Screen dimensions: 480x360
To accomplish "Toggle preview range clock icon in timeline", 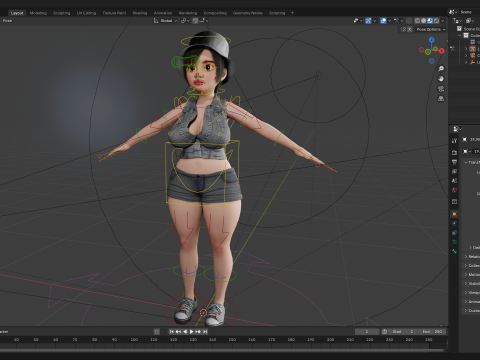I will click(384, 332).
